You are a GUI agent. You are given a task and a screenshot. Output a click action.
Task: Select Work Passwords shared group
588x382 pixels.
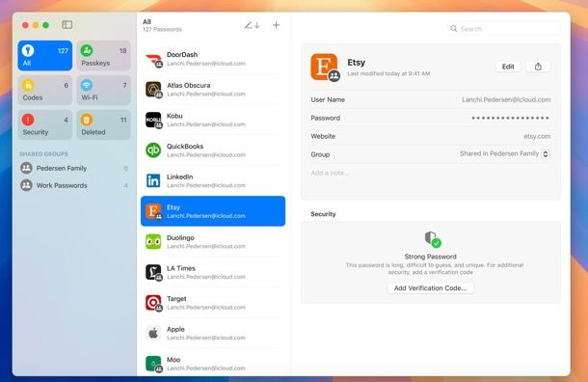click(74, 185)
